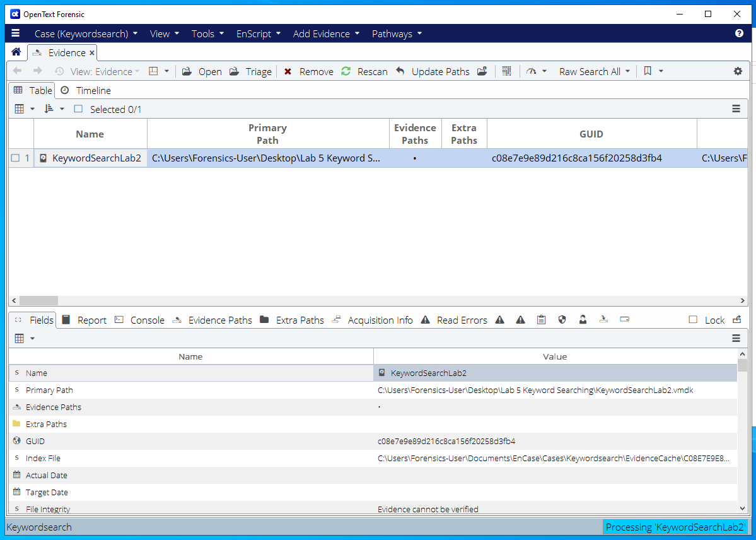Open the gauge performance icon
Viewport: 756px width, 540px height.
532,71
